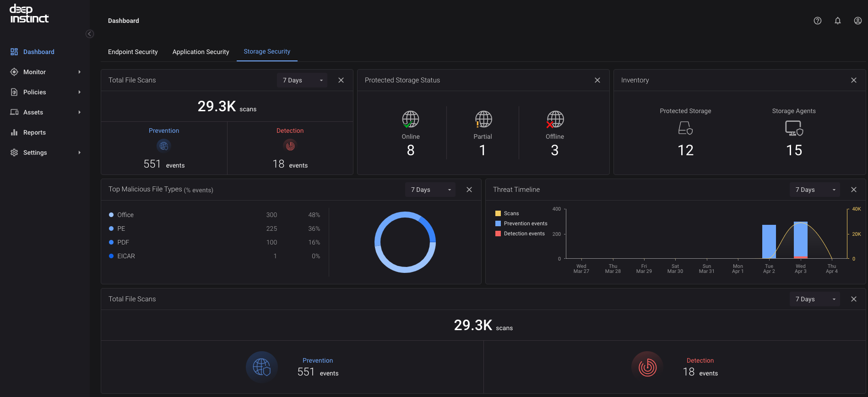Click the large Detection radar icon

pos(647,367)
